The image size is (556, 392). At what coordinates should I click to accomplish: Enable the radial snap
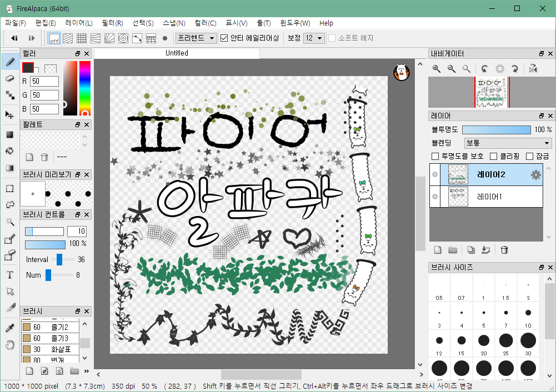pyautogui.click(x=109, y=38)
